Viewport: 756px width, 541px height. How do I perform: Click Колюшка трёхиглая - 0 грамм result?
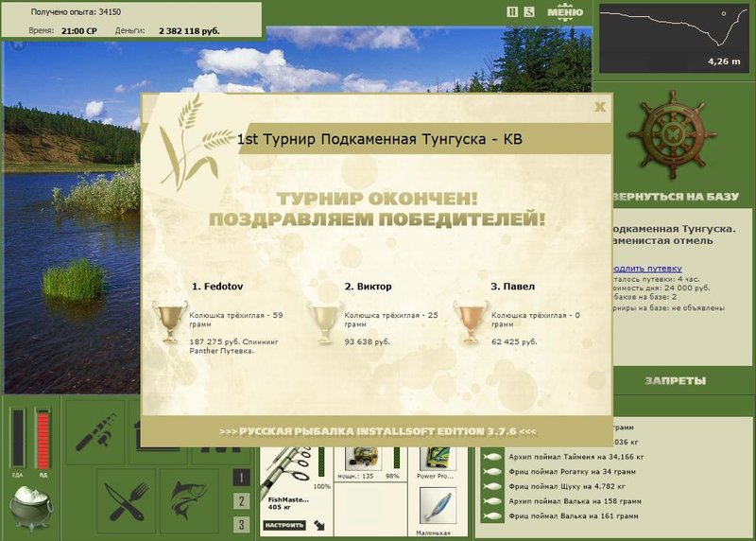(536, 320)
